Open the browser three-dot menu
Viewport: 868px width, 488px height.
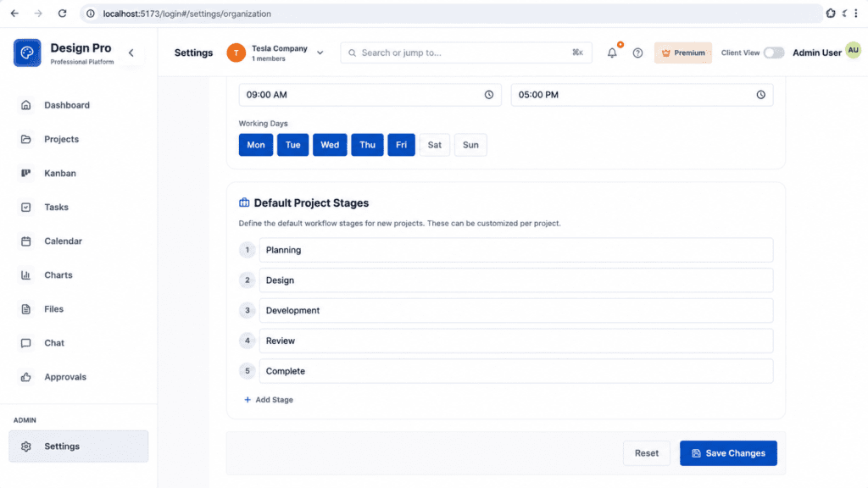coord(856,14)
